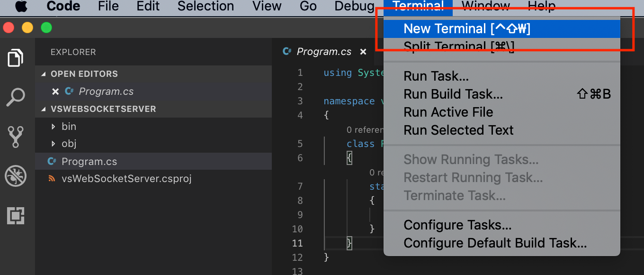Open the Selection menu
The width and height of the screenshot is (644, 275).
206,6
